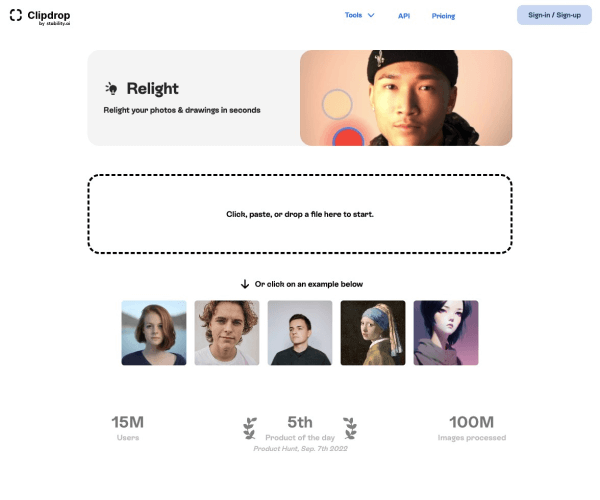Click the left laurel wreath icon
This screenshot has height=500, width=600.
[x=250, y=428]
